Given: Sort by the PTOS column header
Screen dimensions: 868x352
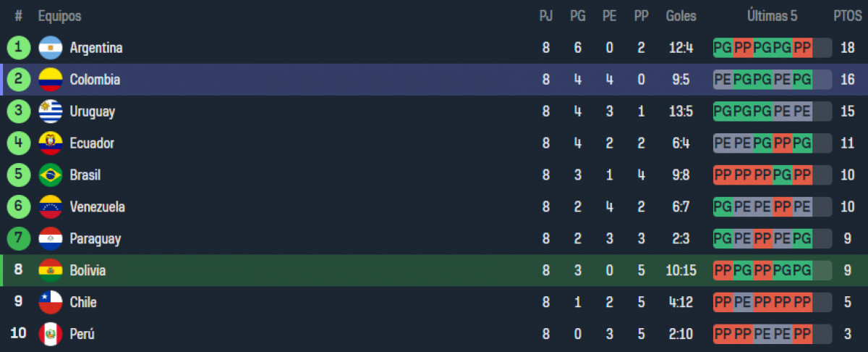Looking at the screenshot, I should pyautogui.click(x=847, y=16).
